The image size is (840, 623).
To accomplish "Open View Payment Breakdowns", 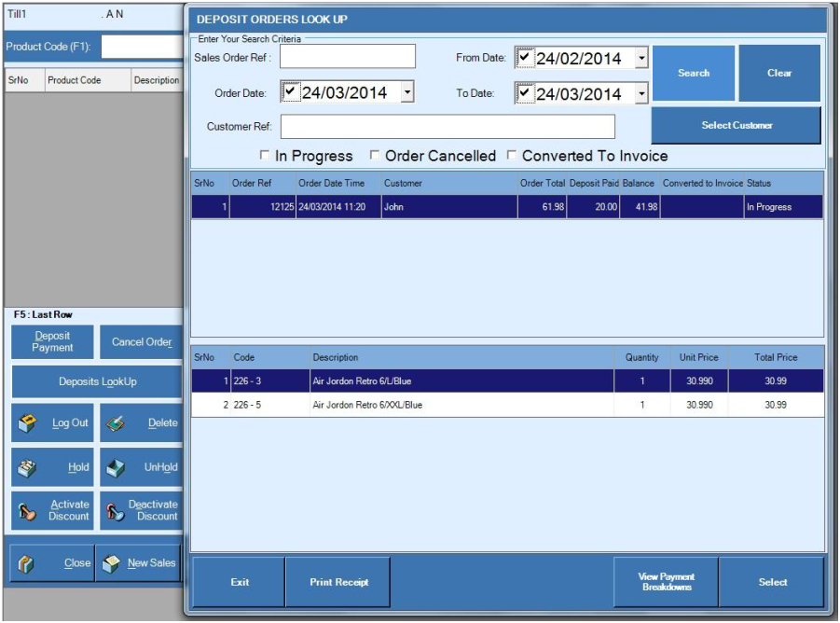I will click(x=666, y=582).
